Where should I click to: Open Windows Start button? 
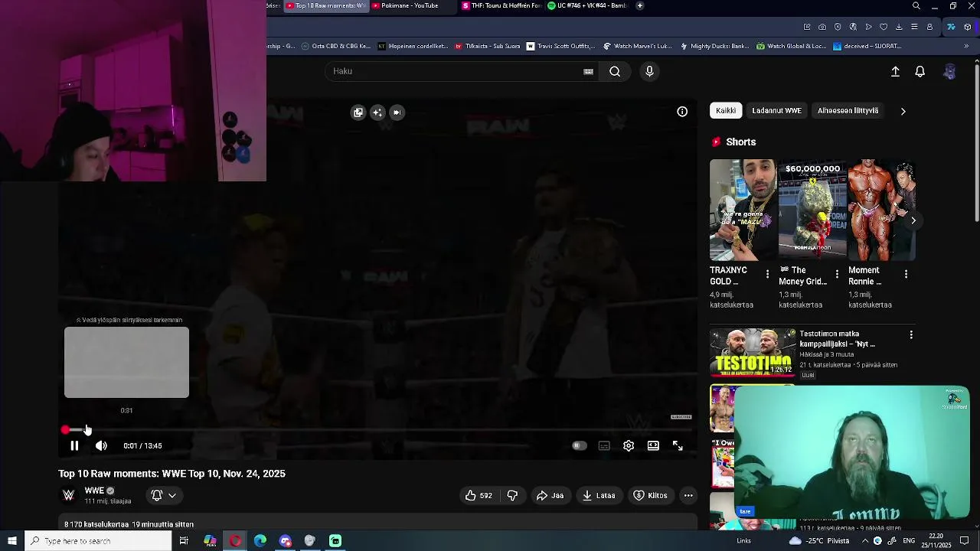11,541
